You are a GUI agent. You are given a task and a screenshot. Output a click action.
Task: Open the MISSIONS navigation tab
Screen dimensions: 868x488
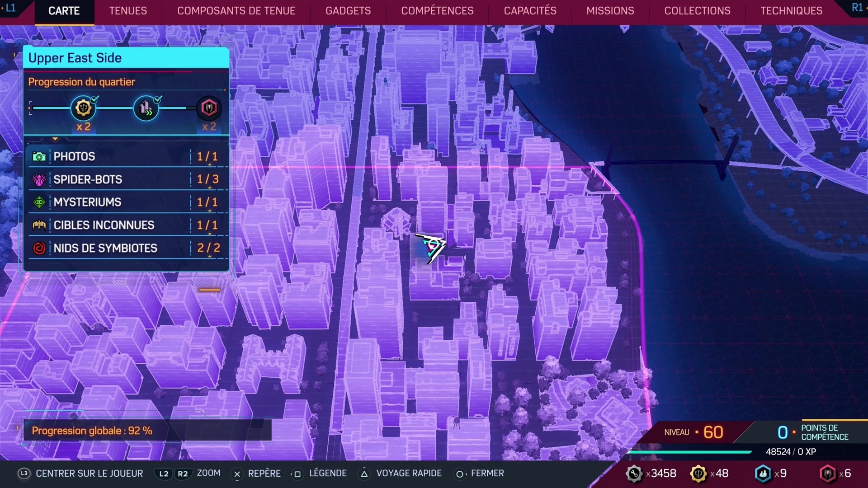tap(609, 10)
